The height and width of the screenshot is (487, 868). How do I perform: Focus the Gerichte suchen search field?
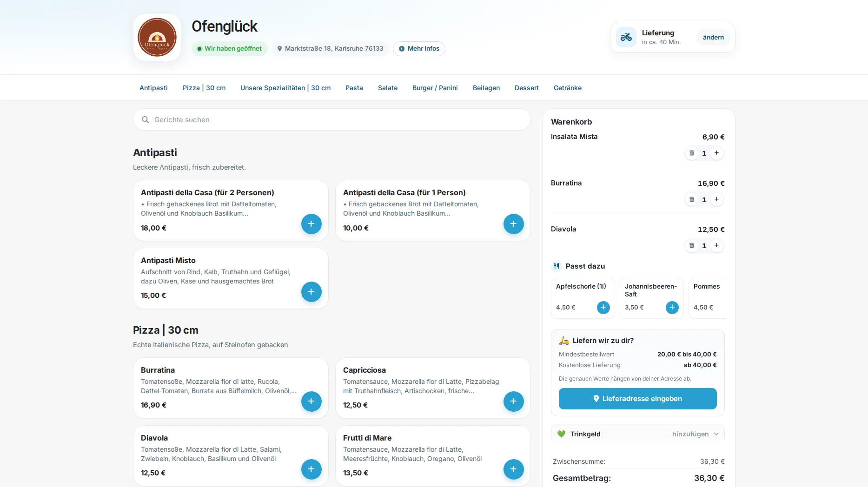[x=332, y=120]
